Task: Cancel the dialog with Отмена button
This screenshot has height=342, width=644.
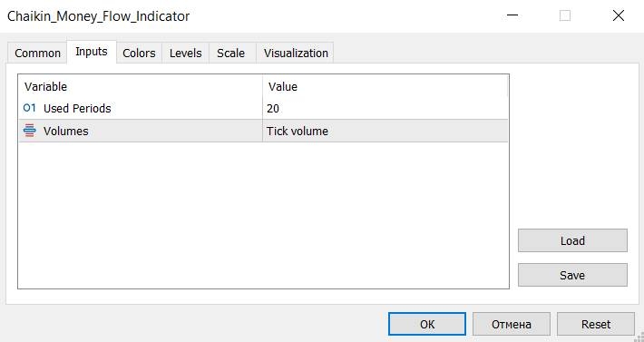Action: (512, 324)
